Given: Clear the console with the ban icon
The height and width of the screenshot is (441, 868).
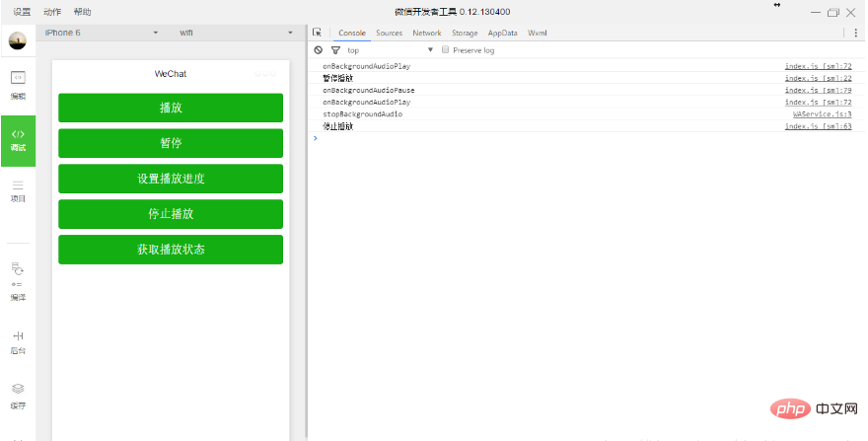Looking at the screenshot, I should point(319,50).
